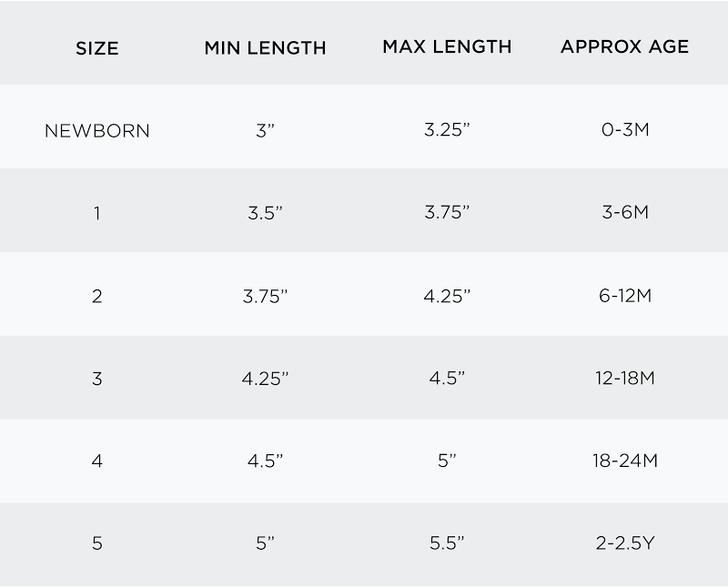The image size is (728, 588).
Task: Click the 3-6M approximate age cell
Action: (x=625, y=212)
